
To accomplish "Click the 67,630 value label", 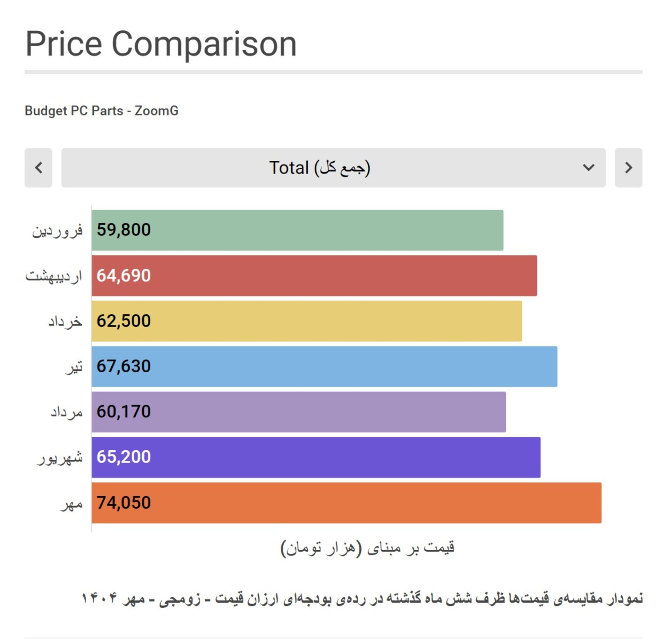I will coord(123,366).
